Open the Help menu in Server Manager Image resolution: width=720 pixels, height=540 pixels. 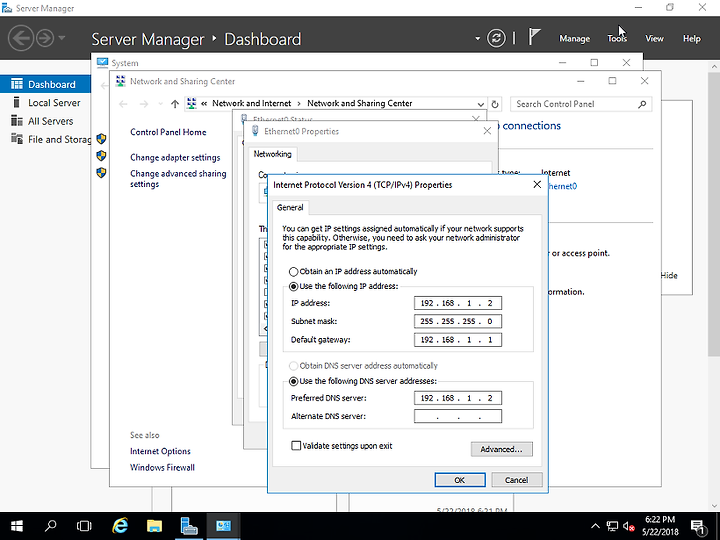691,39
